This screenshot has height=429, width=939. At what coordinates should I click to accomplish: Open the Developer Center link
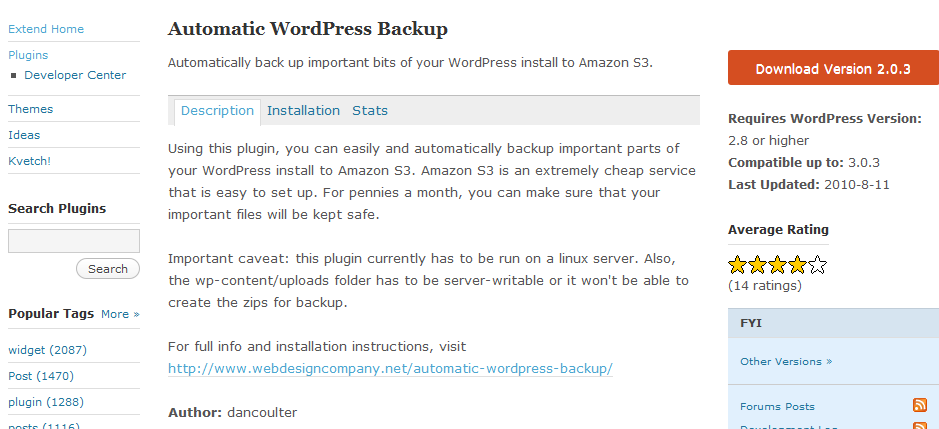[x=75, y=75]
